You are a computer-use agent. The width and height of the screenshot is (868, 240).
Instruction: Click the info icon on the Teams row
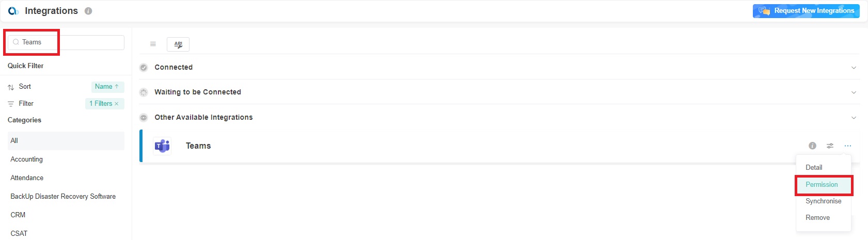812,146
